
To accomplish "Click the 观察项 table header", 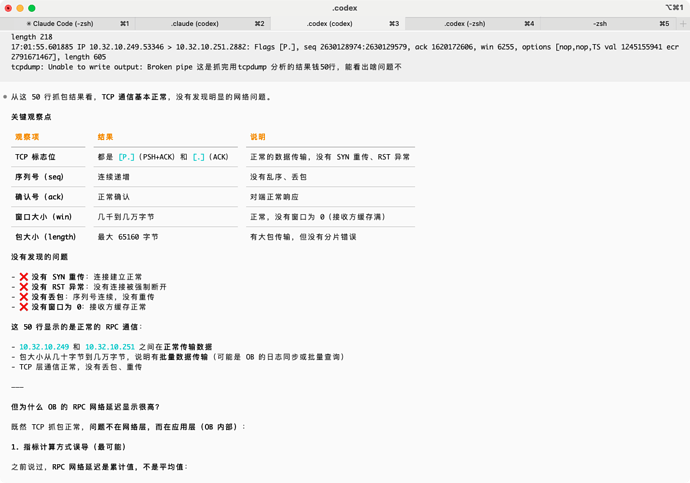I will pos(27,137).
